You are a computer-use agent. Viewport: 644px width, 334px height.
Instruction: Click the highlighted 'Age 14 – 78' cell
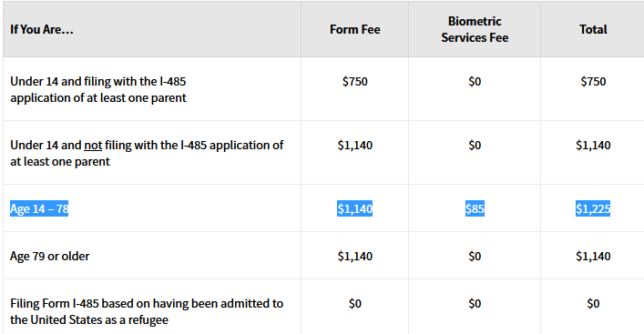[39, 208]
